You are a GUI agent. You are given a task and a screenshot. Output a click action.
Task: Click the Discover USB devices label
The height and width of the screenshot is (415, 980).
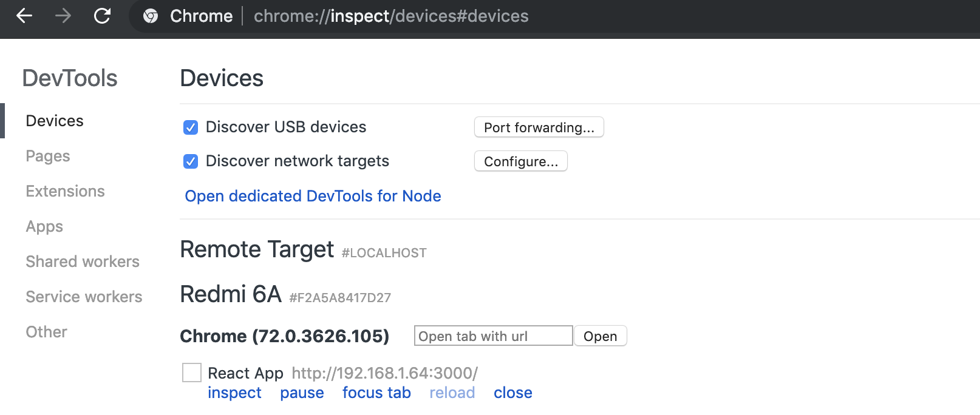[286, 127]
